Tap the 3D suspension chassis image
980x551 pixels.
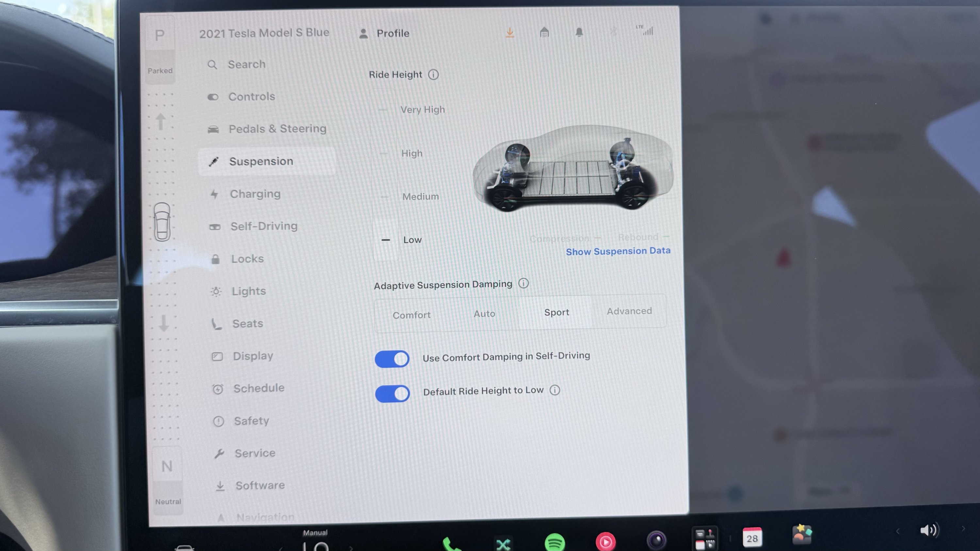[573, 169]
